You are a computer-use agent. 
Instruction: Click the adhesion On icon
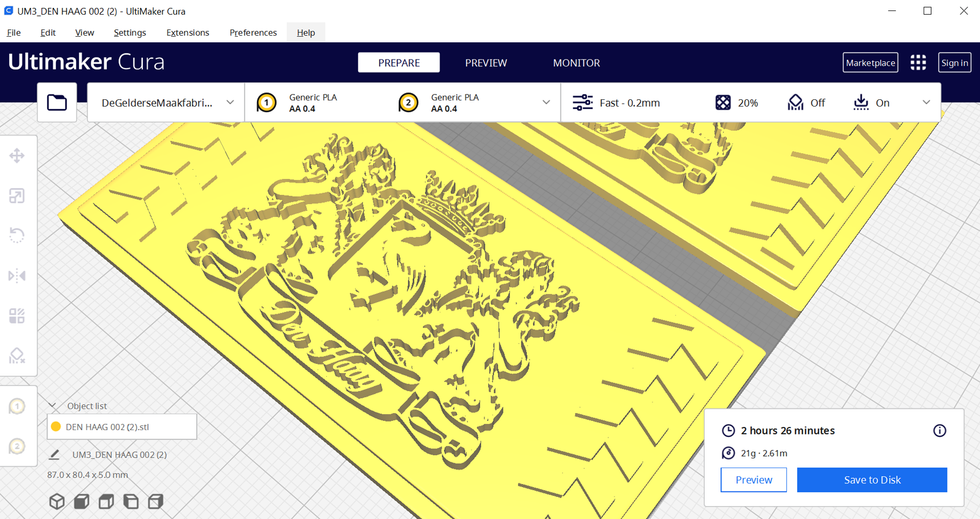(x=861, y=102)
